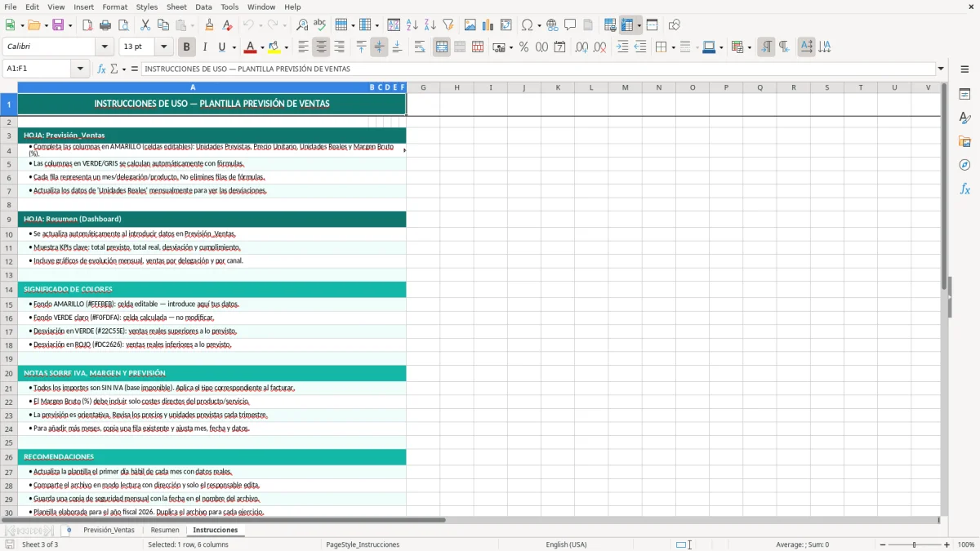Toggle Wrap Text
The image size is (980, 551).
pos(420,47)
